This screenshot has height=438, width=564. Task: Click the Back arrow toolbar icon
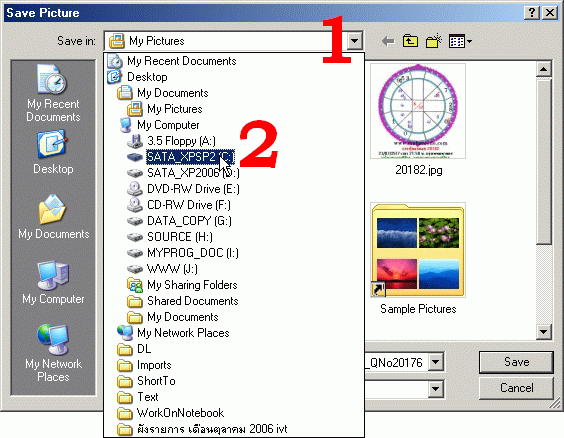click(388, 41)
